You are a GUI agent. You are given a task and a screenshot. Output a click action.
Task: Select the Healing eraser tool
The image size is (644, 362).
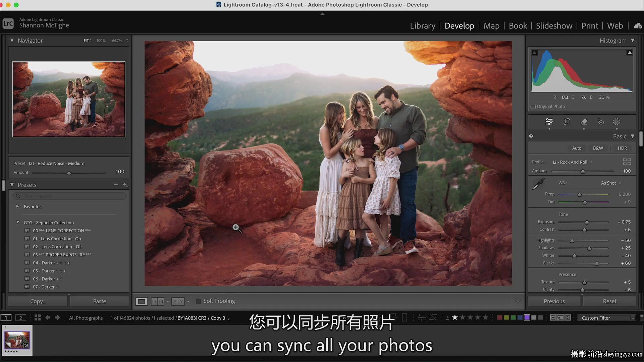click(584, 122)
